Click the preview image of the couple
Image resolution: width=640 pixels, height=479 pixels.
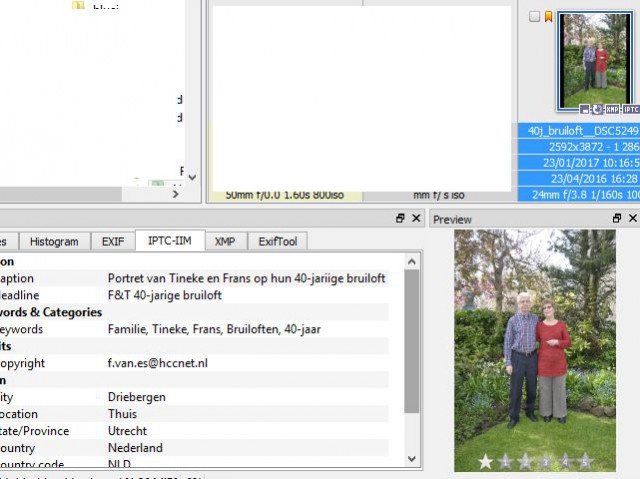click(x=535, y=350)
